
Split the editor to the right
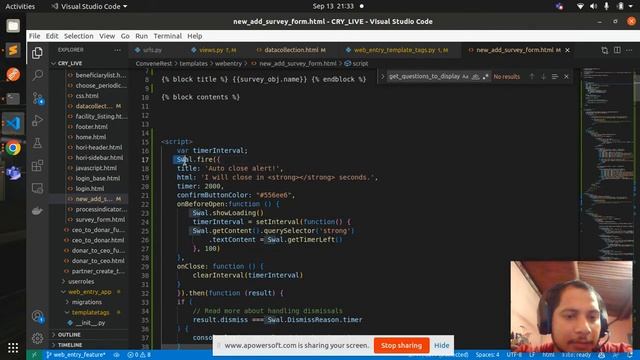click(x=617, y=50)
